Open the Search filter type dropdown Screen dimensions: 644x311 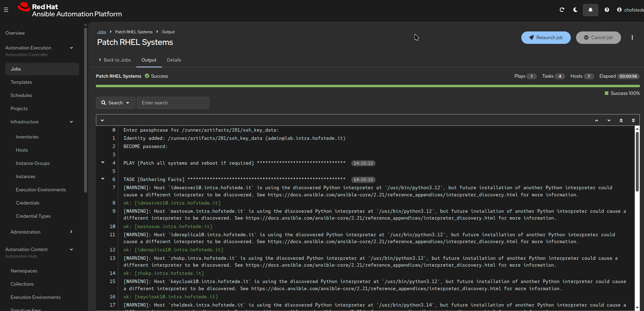[x=116, y=103]
